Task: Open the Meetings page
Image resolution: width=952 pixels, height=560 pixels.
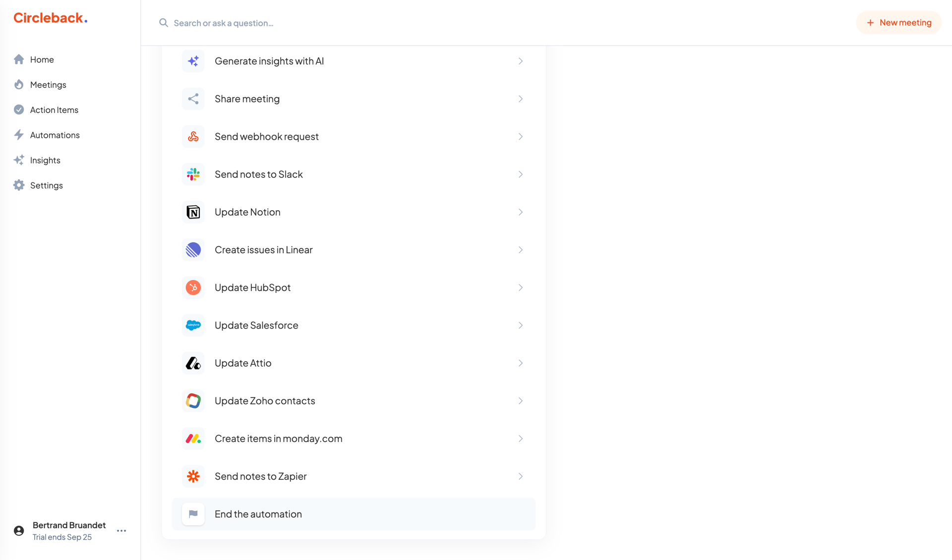Action: [48, 84]
